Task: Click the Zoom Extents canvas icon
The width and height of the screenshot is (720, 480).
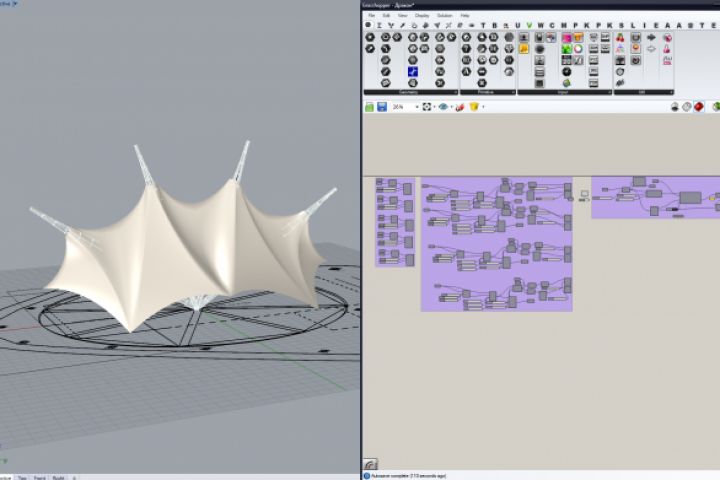Action: [427, 107]
